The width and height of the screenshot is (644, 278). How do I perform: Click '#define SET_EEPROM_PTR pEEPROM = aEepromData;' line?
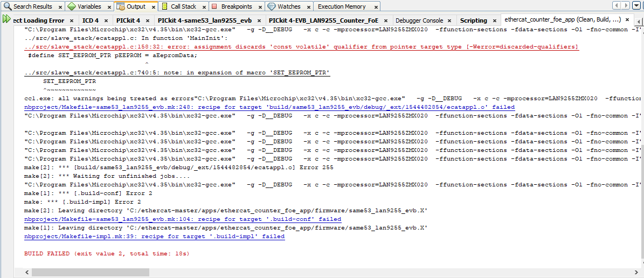[112, 55]
